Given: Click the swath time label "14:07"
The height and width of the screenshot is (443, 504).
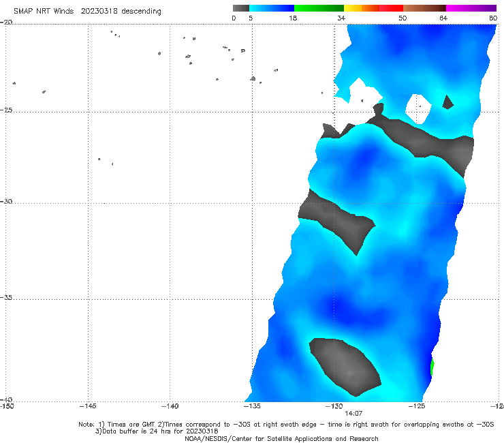Looking at the screenshot, I should coord(353,414).
